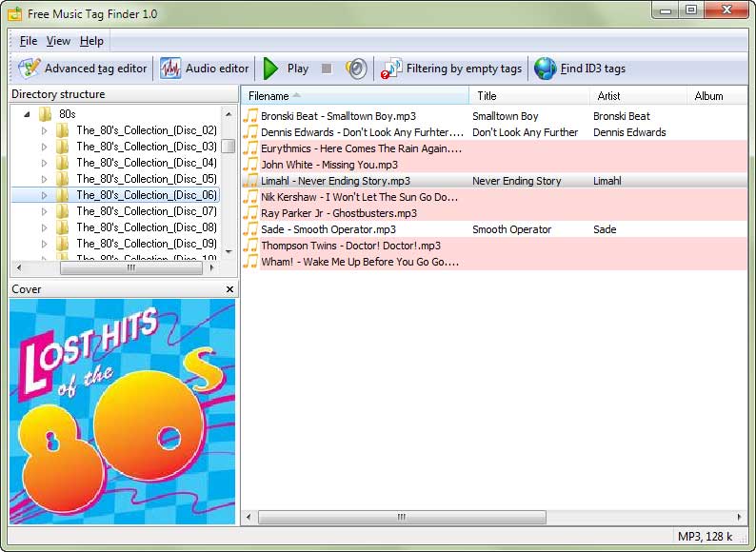Open the Advanced tag editor icon
The height and width of the screenshot is (552, 756).
pyautogui.click(x=29, y=68)
